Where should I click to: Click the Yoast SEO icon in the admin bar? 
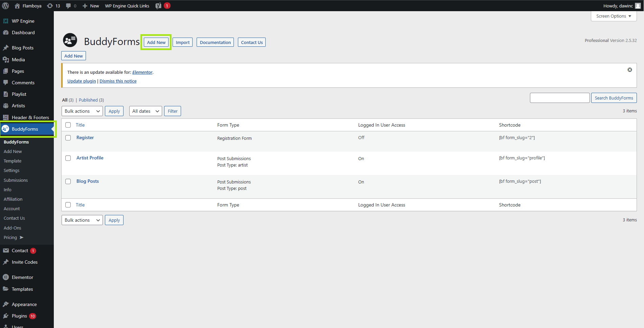click(158, 6)
